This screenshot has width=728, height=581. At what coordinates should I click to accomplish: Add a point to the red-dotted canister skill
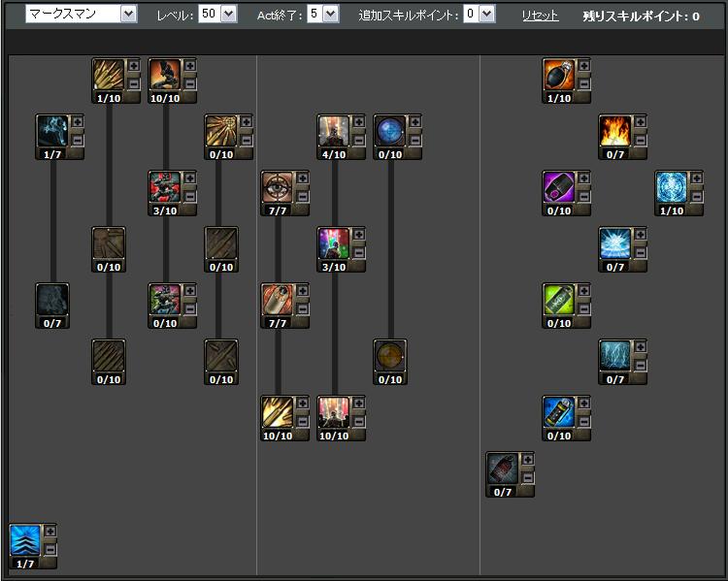[528, 460]
